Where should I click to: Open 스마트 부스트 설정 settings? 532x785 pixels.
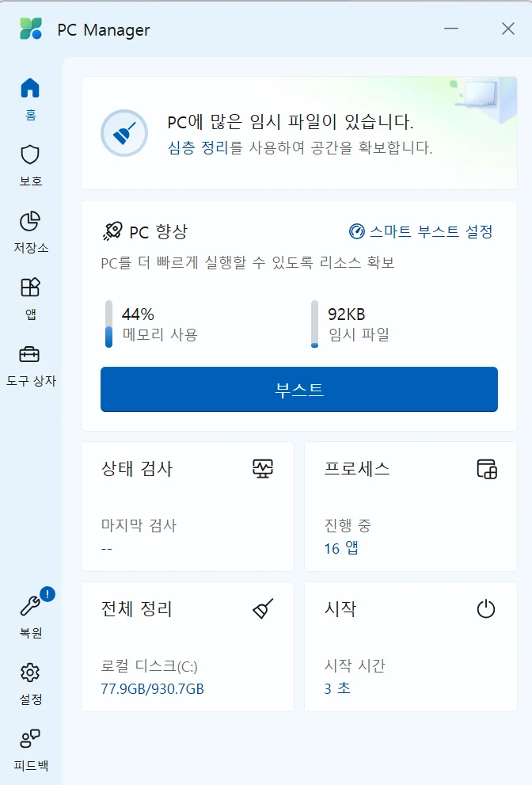click(x=431, y=229)
